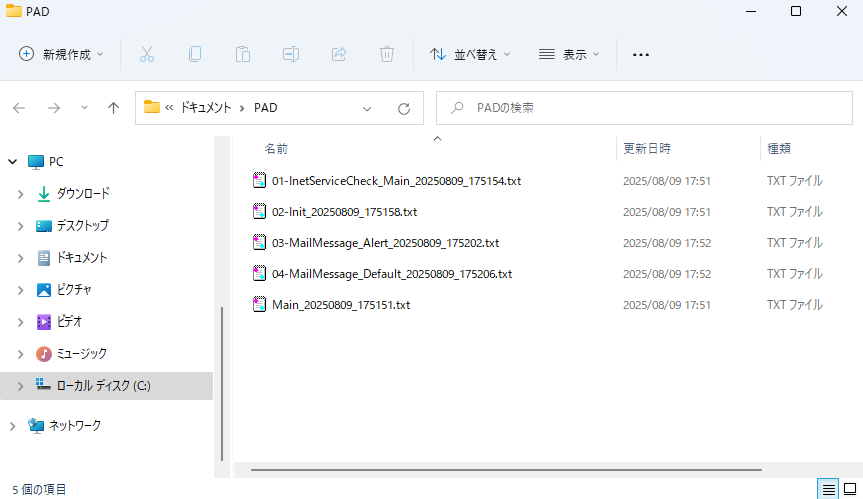This screenshot has height=499, width=863.
Task: Open the 表示 view dropdown
Action: (x=570, y=54)
